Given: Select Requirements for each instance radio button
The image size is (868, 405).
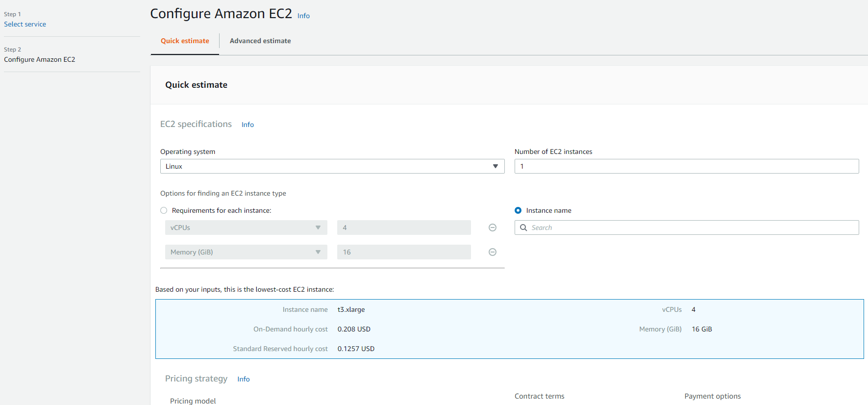Looking at the screenshot, I should click(164, 210).
